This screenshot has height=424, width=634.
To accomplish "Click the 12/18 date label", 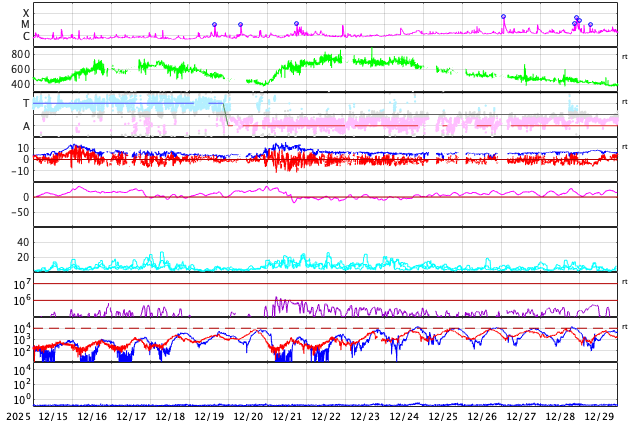I will tap(170, 416).
